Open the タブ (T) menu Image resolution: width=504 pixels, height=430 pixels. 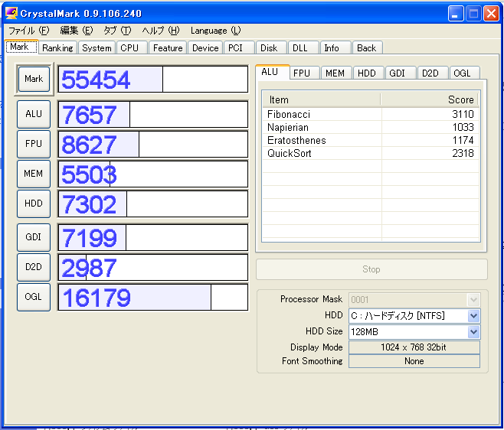(117, 31)
